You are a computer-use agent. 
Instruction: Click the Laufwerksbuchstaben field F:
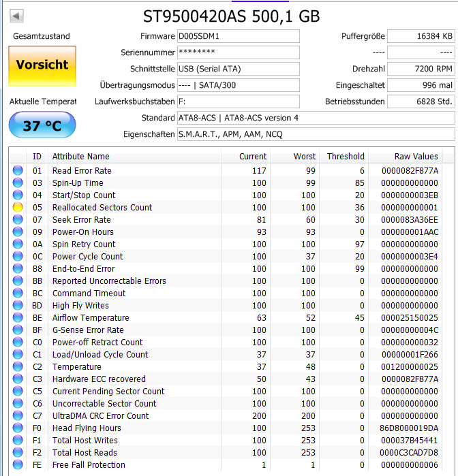pyautogui.click(x=239, y=101)
